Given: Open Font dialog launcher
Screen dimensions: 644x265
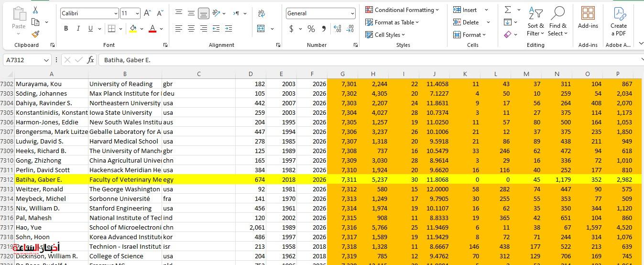Looking at the screenshot, I should pos(165,45).
